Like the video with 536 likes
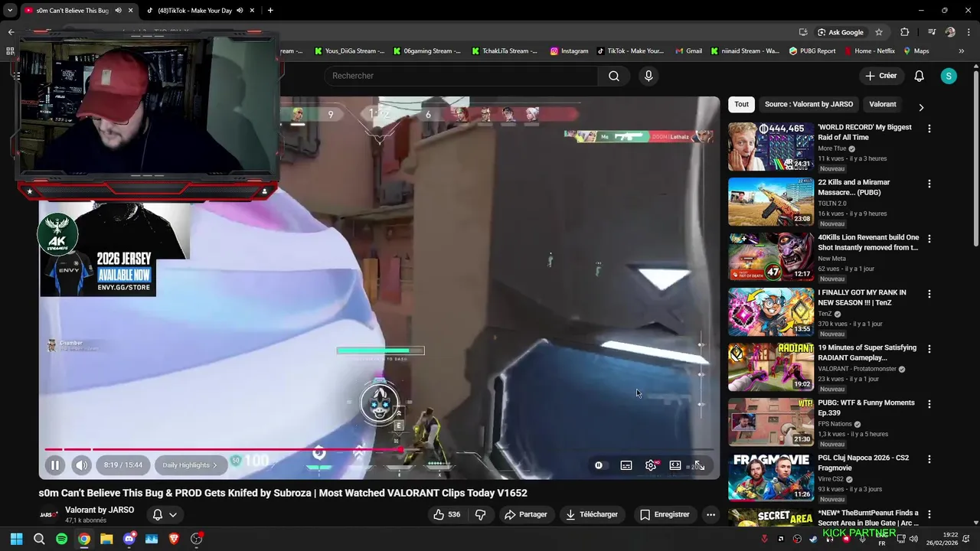This screenshot has height=551, width=980. click(446, 514)
